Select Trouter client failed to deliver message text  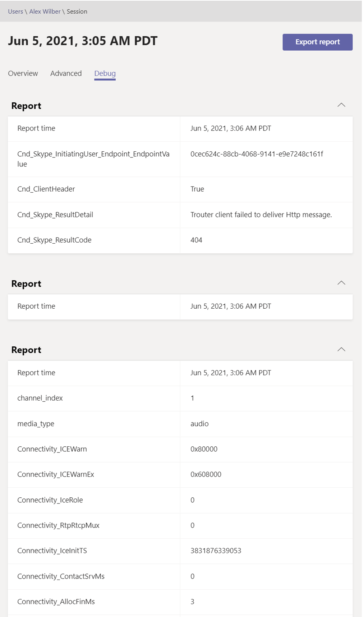261,215
